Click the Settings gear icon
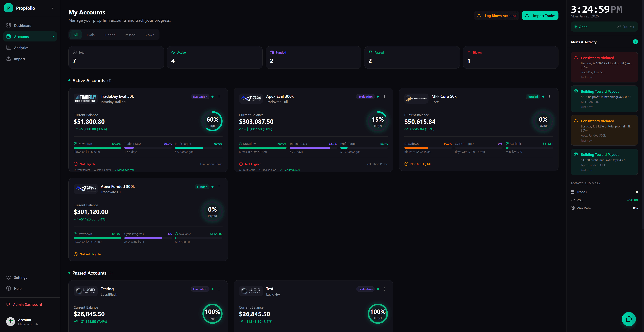The width and height of the screenshot is (644, 332). (x=9, y=277)
